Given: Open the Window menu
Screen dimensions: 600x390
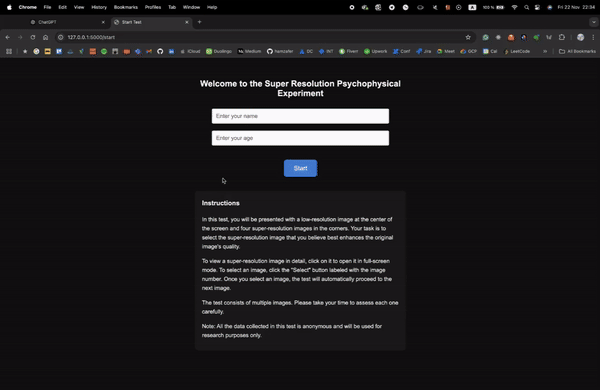Looking at the screenshot, I should click(x=191, y=7).
